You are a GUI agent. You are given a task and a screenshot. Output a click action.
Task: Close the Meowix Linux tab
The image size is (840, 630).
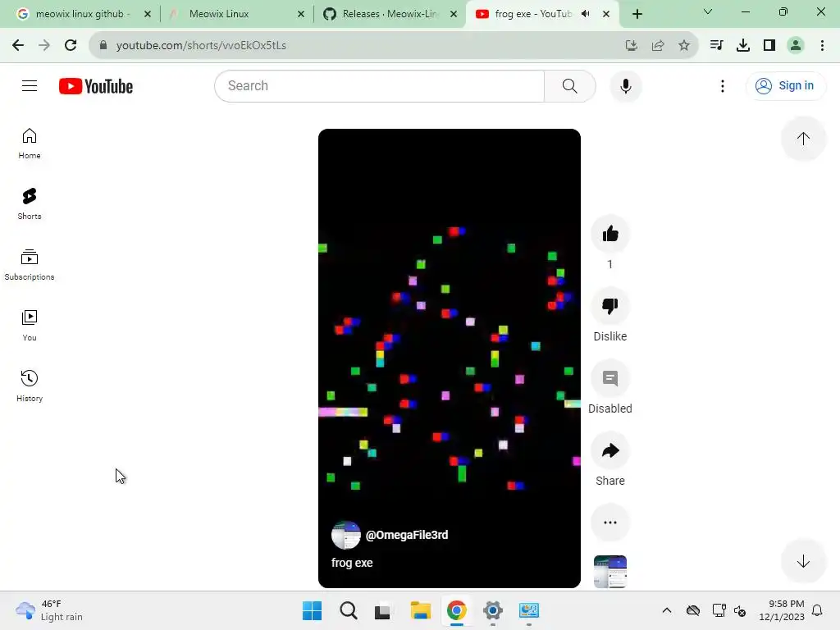point(301,14)
